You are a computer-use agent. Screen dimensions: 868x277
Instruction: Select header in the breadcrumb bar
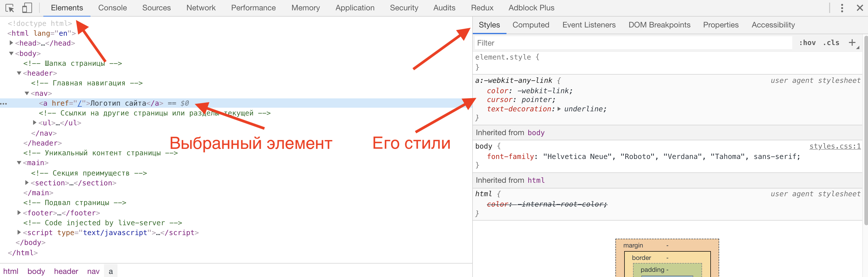66,271
